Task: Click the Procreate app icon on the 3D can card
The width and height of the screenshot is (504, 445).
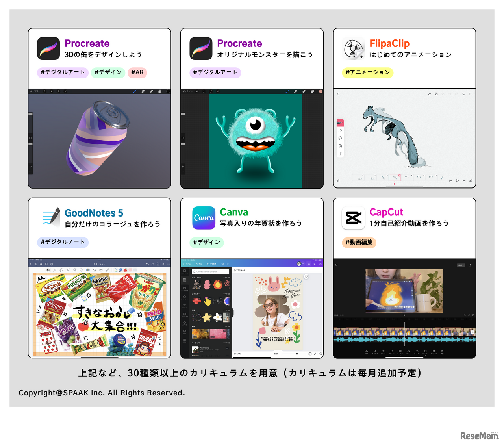Action: tap(48, 48)
